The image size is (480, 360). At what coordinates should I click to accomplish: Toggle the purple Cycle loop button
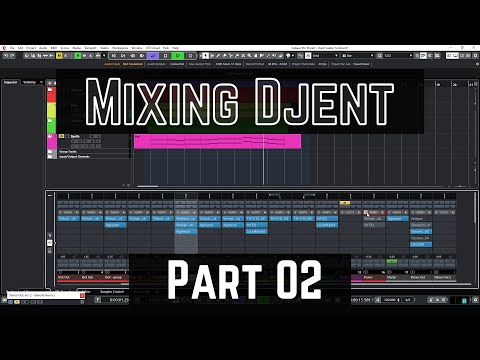pos(153,56)
